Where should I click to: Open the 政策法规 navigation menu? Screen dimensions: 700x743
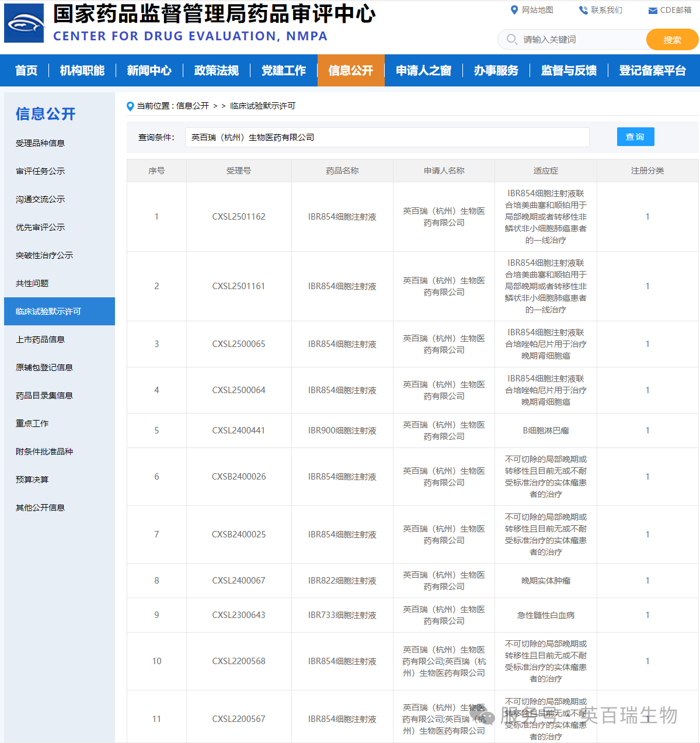click(216, 71)
